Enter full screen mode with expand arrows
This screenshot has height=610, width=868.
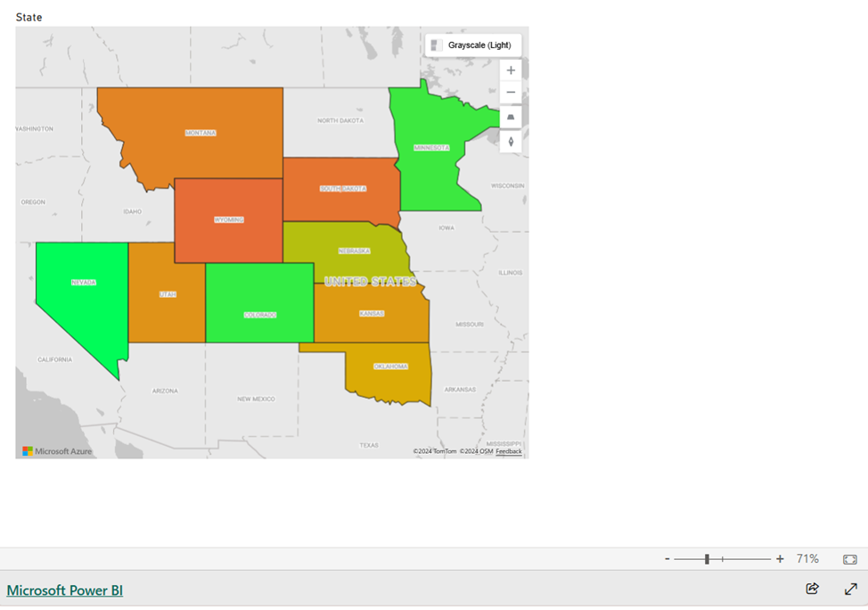pyautogui.click(x=851, y=589)
